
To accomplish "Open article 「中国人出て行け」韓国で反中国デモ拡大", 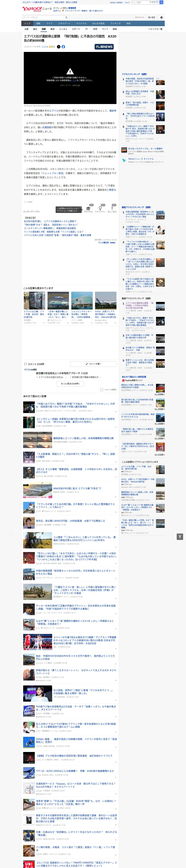I will point(75,405).
